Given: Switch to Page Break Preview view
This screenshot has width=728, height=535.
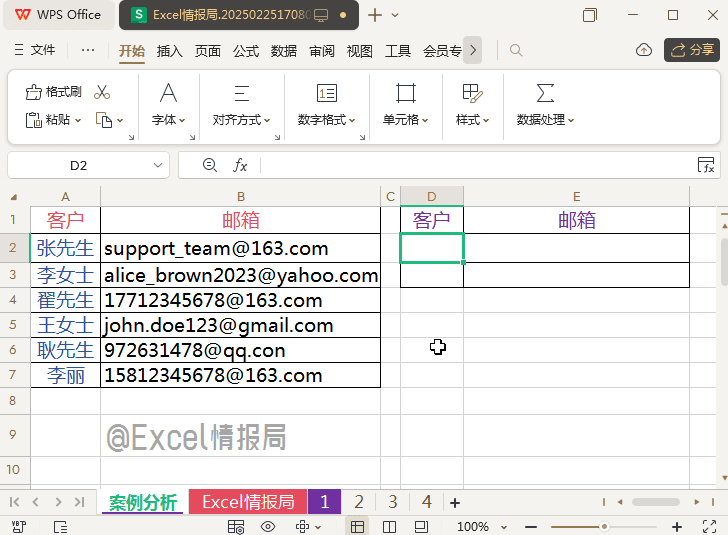Looking at the screenshot, I should pyautogui.click(x=389, y=526).
